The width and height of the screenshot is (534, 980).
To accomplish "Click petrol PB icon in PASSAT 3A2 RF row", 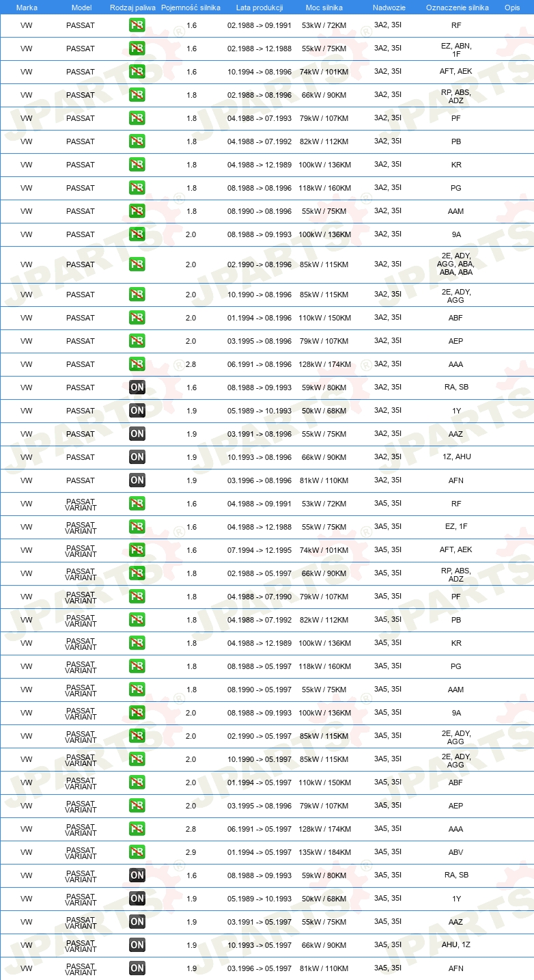I will point(137,25).
